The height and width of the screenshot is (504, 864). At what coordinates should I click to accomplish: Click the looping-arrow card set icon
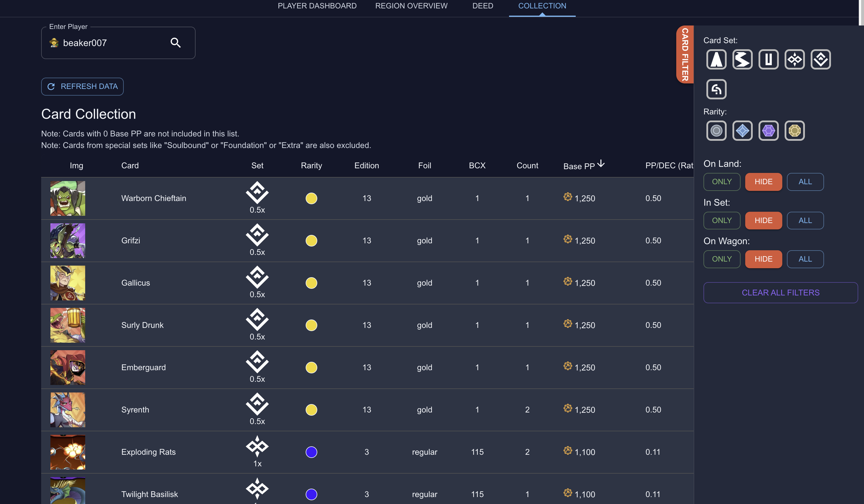716,89
